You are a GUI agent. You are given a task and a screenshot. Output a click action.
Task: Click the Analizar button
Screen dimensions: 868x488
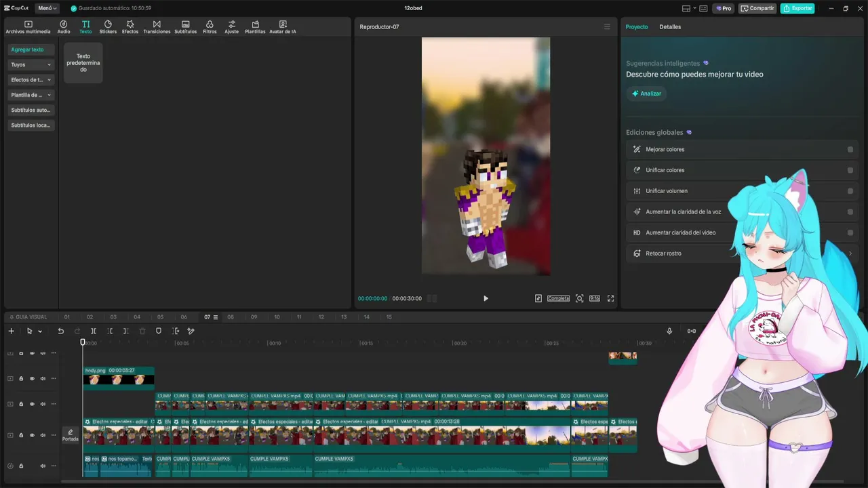point(646,94)
